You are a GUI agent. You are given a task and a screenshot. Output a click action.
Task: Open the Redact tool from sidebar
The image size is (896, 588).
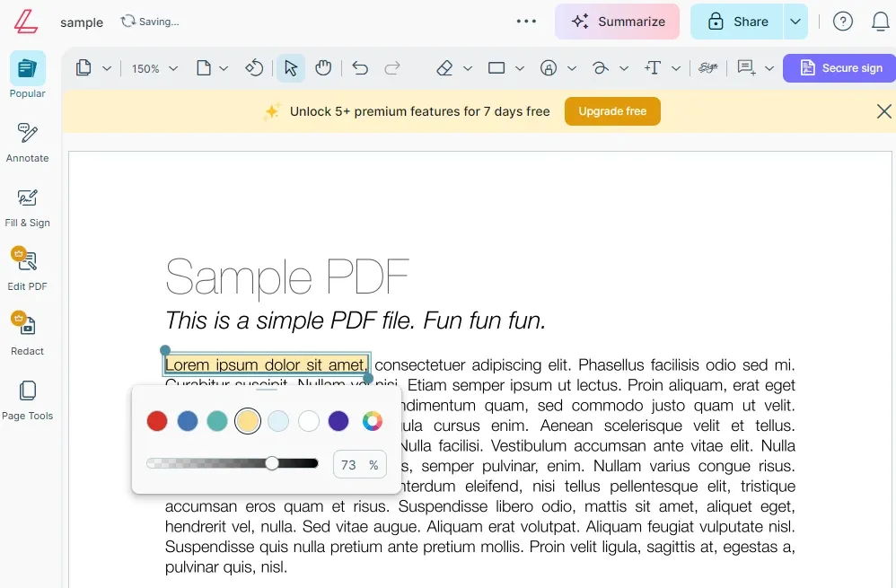pyautogui.click(x=27, y=333)
